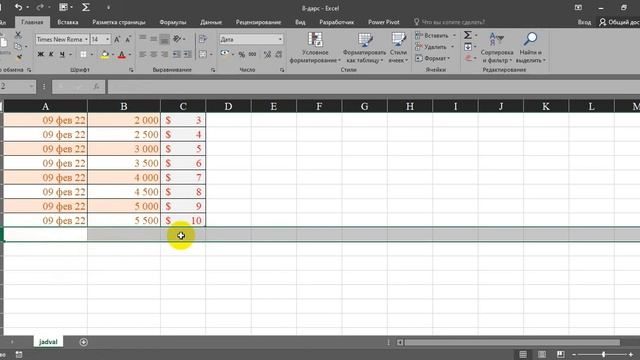The height and width of the screenshot is (360, 640).
Task: Toggle bold (Ж) formatting
Action: pos(40,54)
